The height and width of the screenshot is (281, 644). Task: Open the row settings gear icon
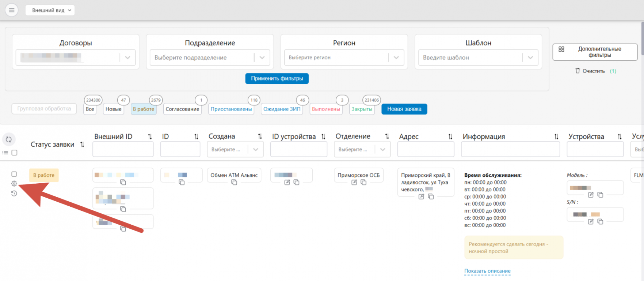click(x=14, y=184)
